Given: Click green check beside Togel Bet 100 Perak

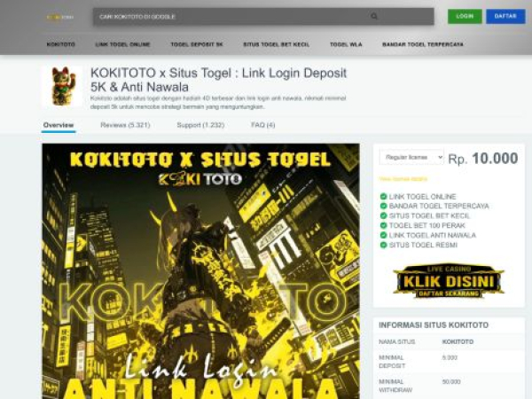Looking at the screenshot, I should coord(383,225).
